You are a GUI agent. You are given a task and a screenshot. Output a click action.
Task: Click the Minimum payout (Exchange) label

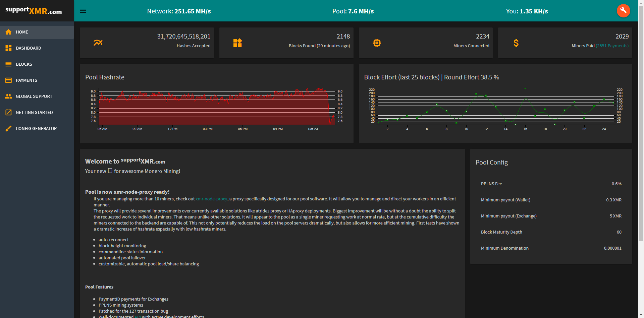[509, 216]
